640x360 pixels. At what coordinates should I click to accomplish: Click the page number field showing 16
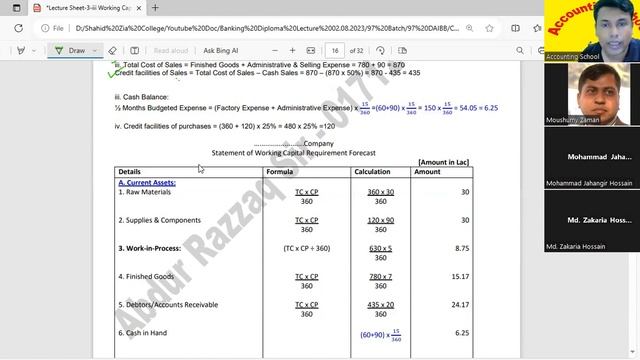(335, 51)
